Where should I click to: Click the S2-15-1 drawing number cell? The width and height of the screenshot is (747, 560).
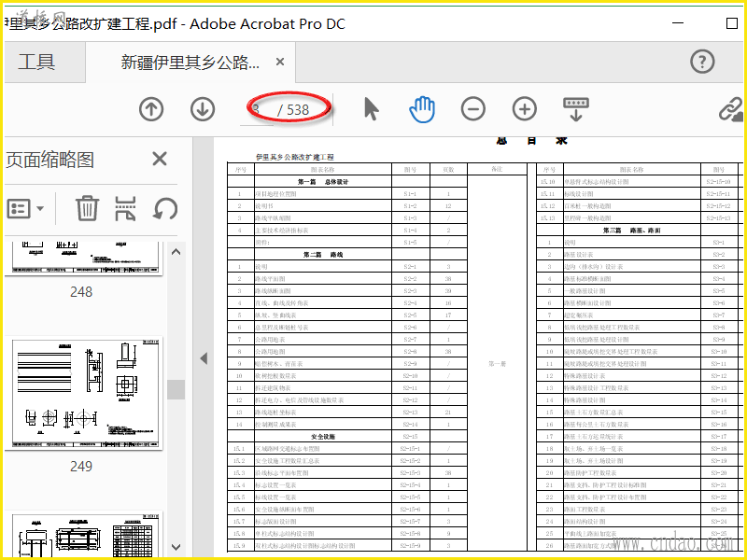410,449
